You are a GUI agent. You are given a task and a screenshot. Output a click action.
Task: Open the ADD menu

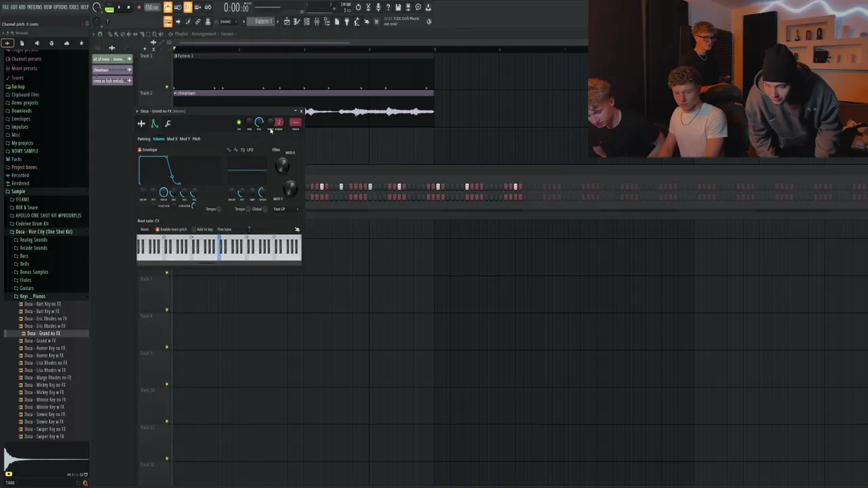22,7
